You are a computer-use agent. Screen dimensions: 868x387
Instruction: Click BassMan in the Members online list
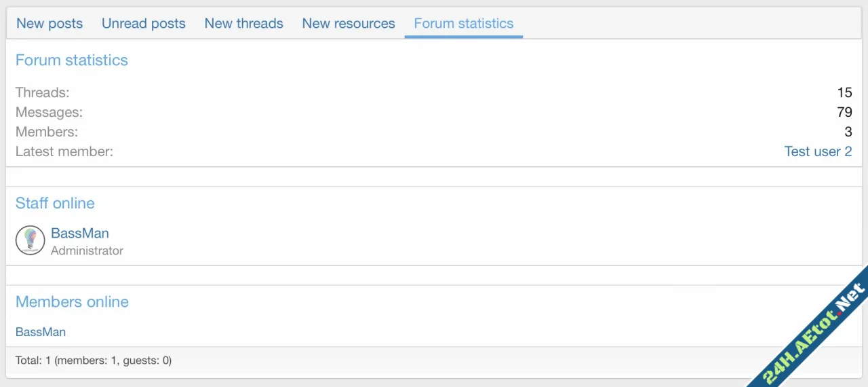[x=41, y=332]
